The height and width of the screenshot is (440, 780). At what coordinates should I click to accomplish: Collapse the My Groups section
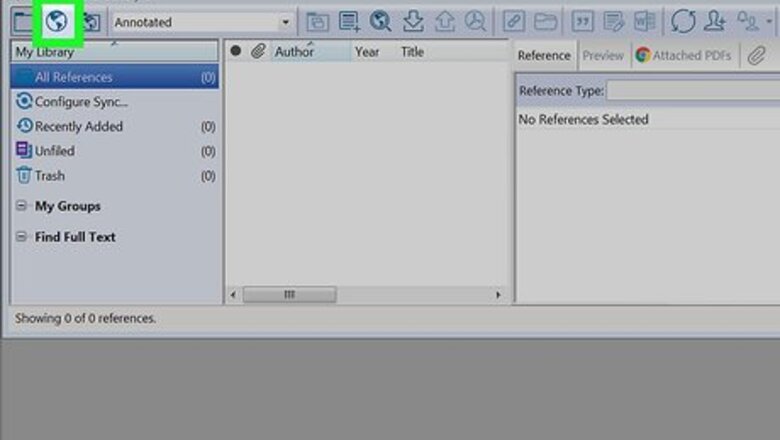(21, 205)
